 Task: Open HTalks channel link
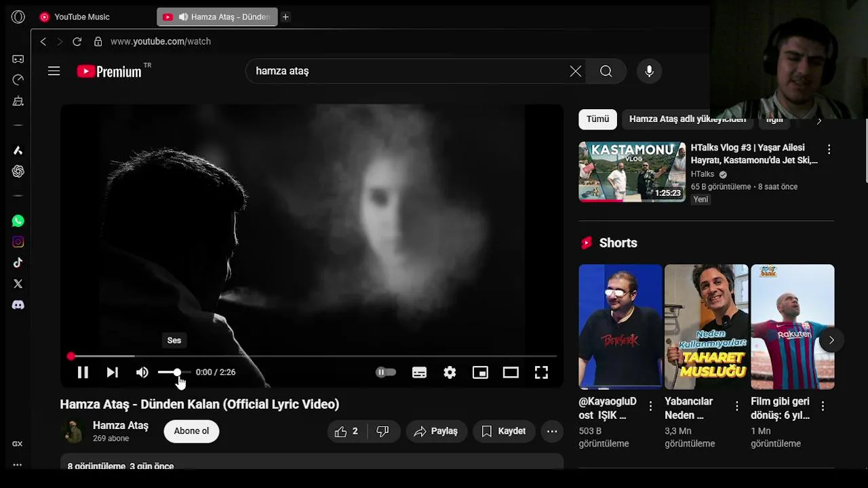703,174
